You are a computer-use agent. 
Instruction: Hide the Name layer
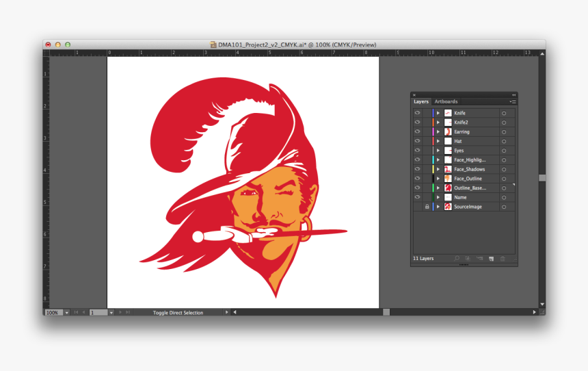click(x=417, y=197)
